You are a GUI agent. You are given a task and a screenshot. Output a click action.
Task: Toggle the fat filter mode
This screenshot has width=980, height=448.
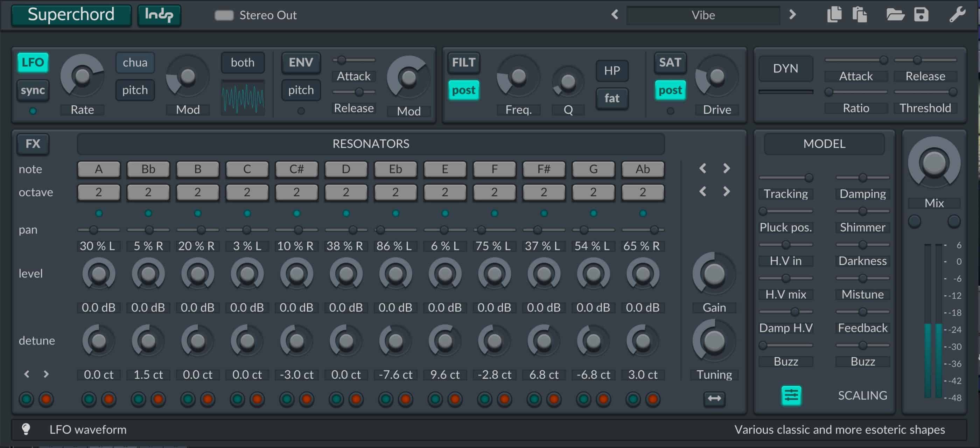pyautogui.click(x=612, y=98)
